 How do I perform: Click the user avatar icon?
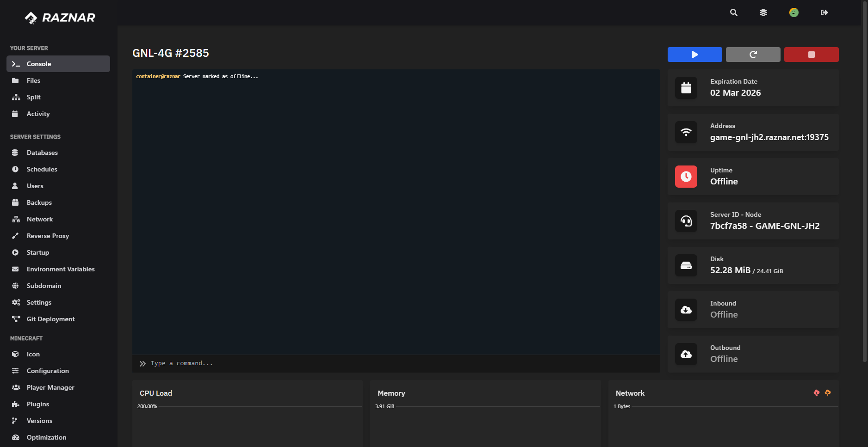coord(794,12)
